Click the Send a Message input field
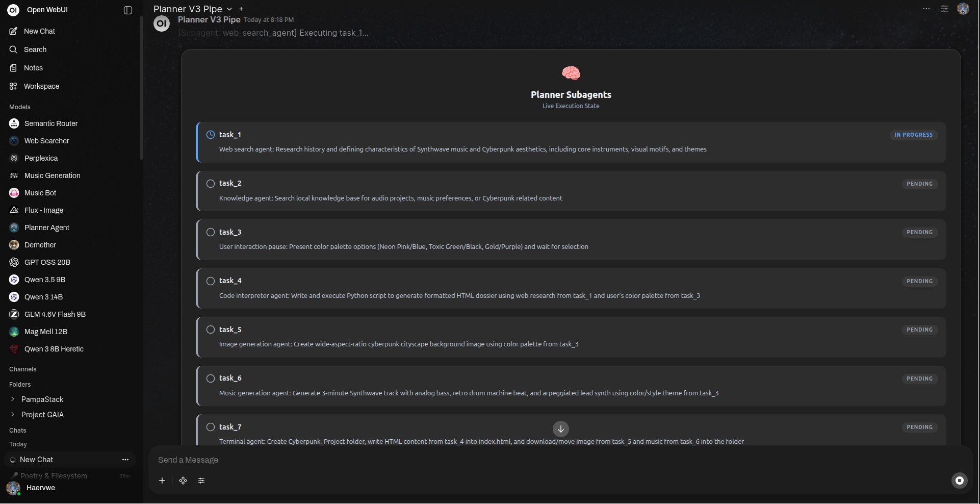This screenshot has width=980, height=504. 510,460
